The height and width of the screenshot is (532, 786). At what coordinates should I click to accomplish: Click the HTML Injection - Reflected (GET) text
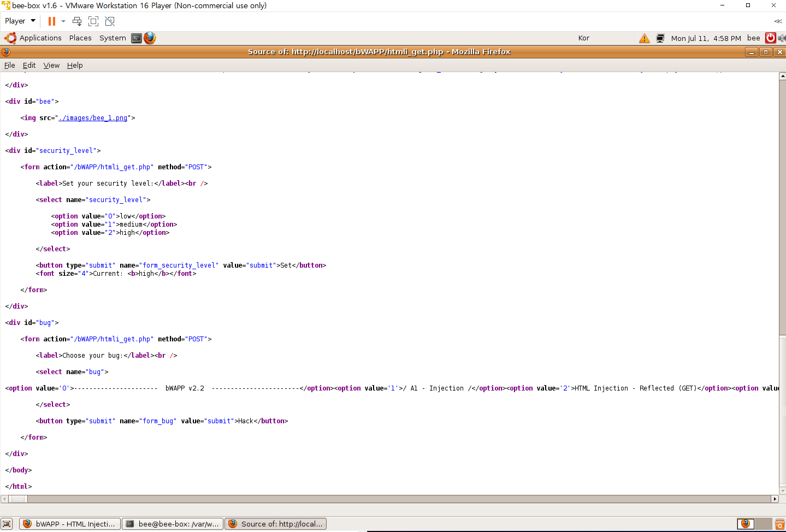[635, 388]
